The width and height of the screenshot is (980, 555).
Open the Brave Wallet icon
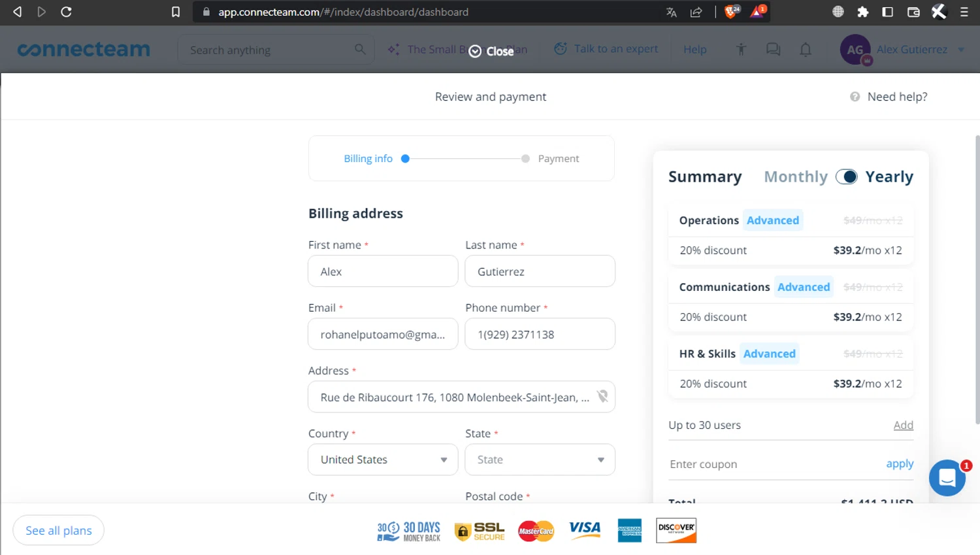pos(913,12)
